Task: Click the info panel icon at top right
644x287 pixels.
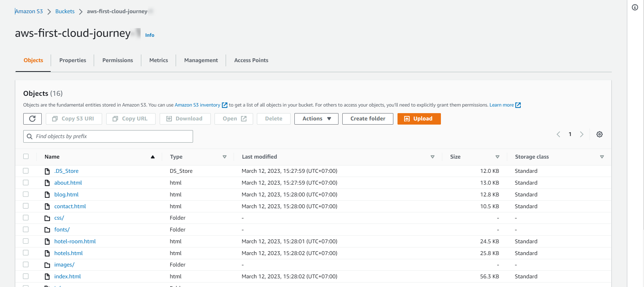Action: pyautogui.click(x=635, y=7)
